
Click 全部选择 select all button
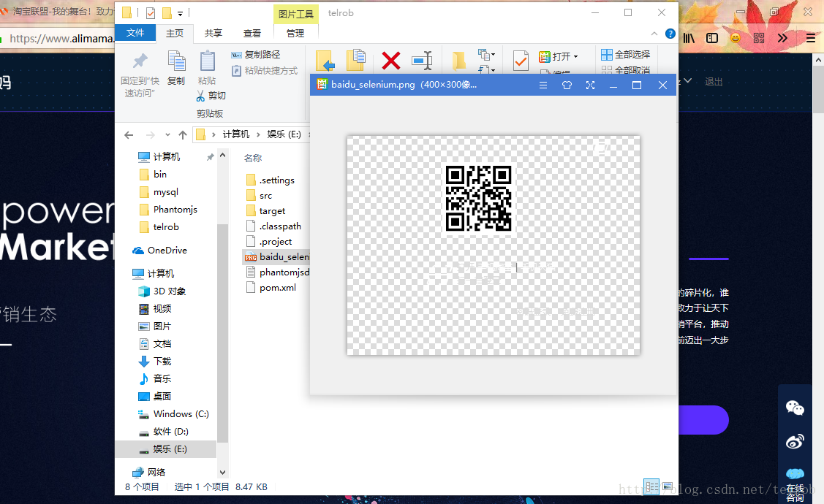click(x=626, y=55)
